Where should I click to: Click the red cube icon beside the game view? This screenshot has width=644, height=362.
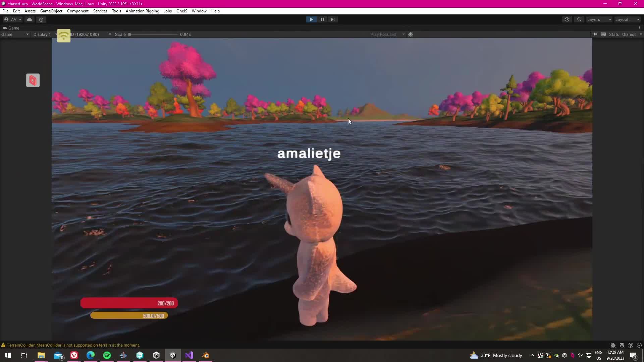coord(33,80)
